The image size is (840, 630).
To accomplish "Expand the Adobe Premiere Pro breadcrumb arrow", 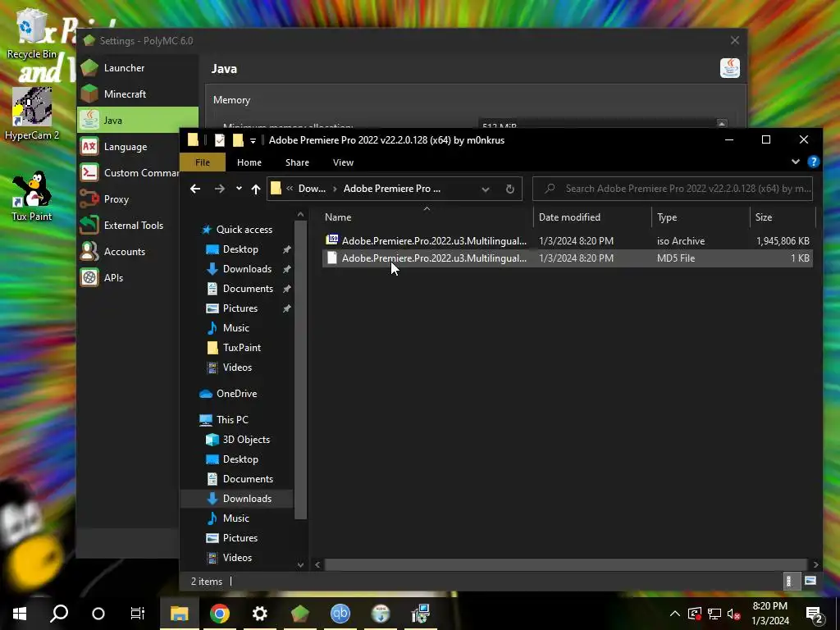I will click(x=335, y=189).
